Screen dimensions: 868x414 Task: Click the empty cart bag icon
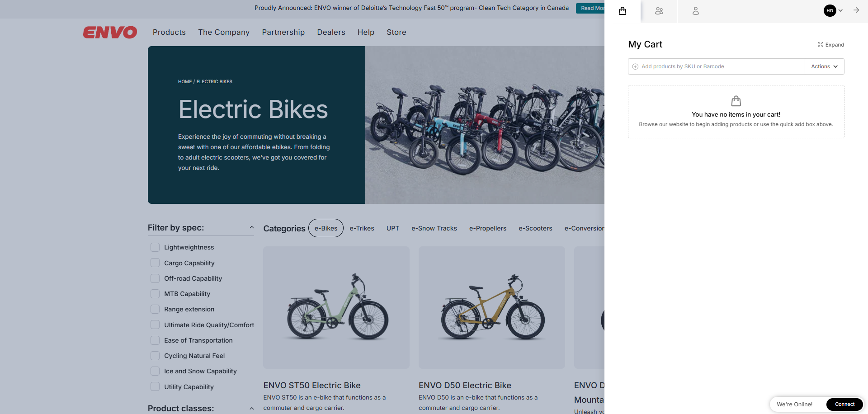coord(736,101)
